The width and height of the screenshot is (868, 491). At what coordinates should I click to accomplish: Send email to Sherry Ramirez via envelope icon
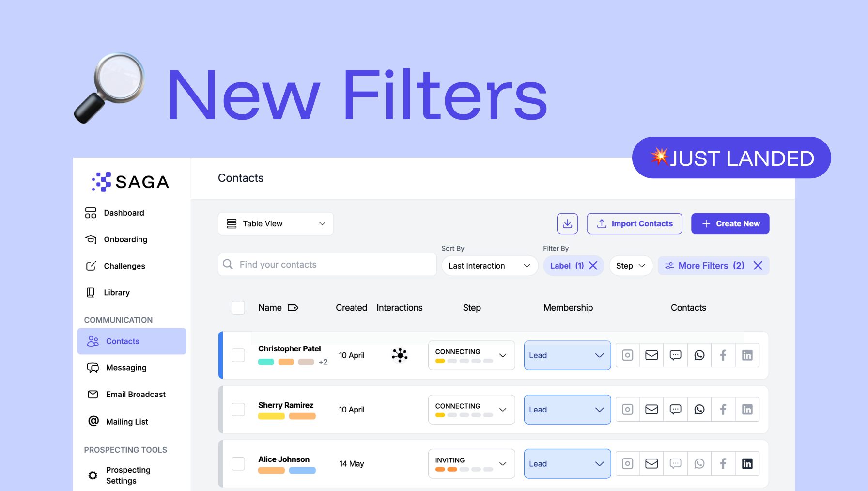tap(651, 410)
